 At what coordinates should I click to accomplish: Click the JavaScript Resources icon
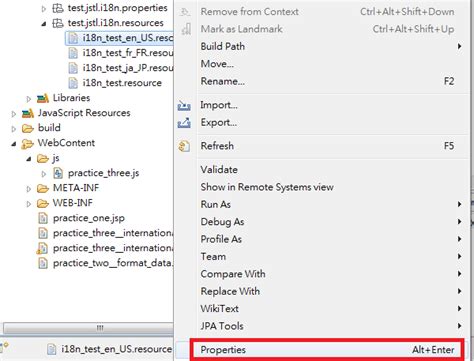pos(28,113)
